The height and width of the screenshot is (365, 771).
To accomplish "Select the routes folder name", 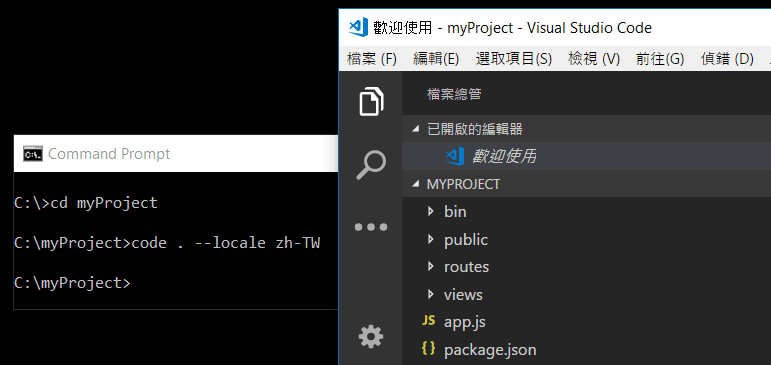I will pyautogui.click(x=467, y=267).
